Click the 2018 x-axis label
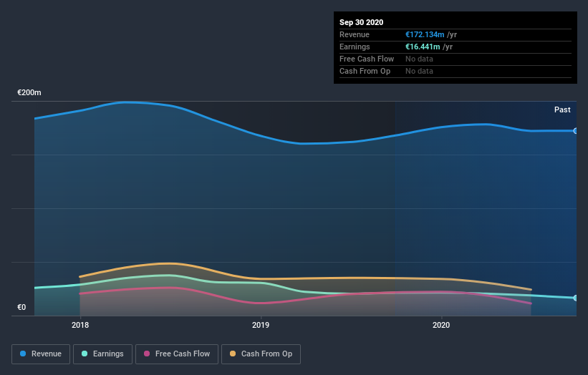This screenshot has width=588, height=375. [x=80, y=325]
